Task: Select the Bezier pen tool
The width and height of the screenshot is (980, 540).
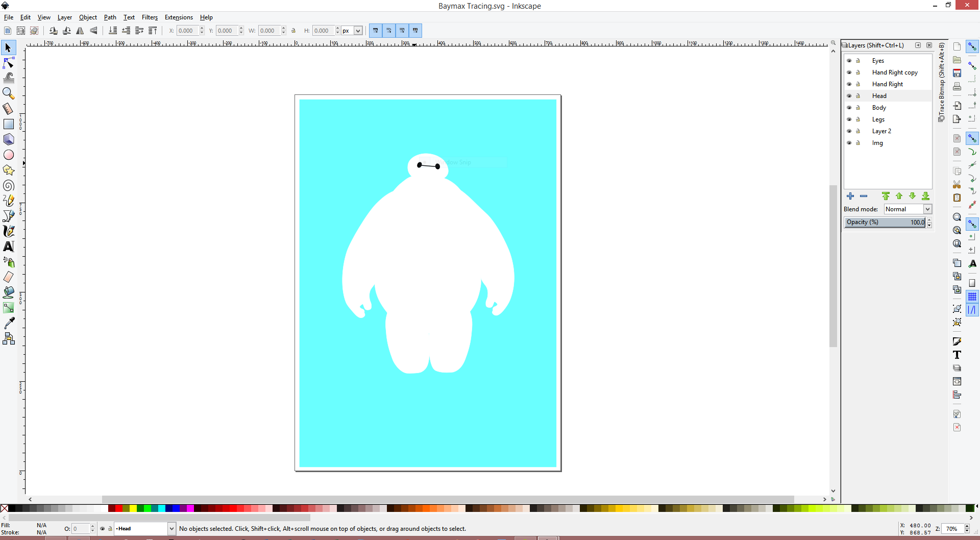Action: pos(8,216)
